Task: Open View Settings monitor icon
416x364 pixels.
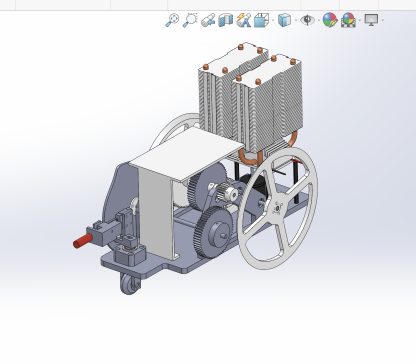Action: click(x=371, y=20)
